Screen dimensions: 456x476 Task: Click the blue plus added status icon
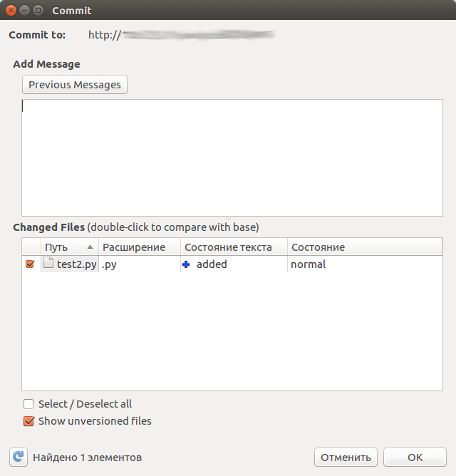click(x=186, y=264)
